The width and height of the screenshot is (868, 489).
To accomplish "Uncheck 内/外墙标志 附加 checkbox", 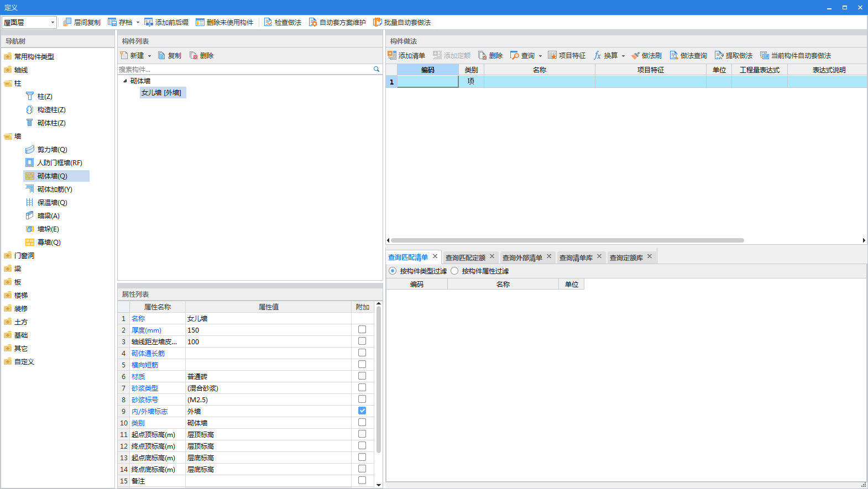I will [362, 411].
